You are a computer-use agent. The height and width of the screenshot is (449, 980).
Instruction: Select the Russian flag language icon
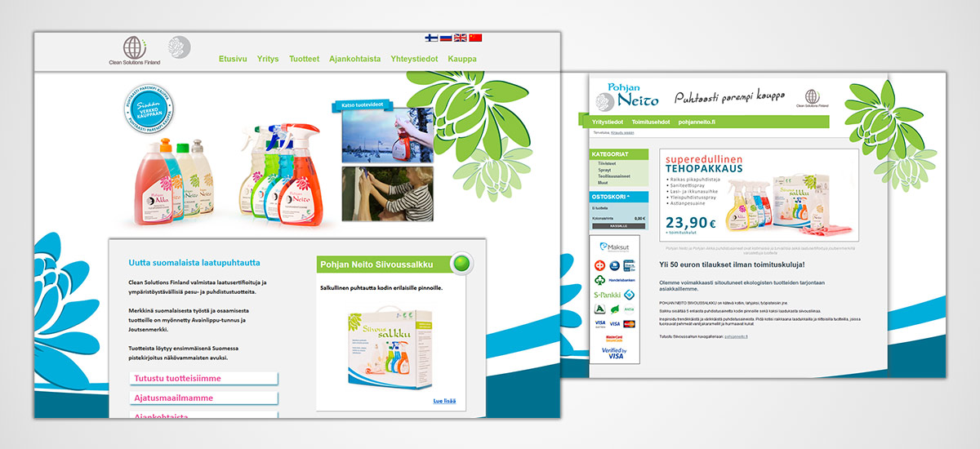pyautogui.click(x=446, y=38)
